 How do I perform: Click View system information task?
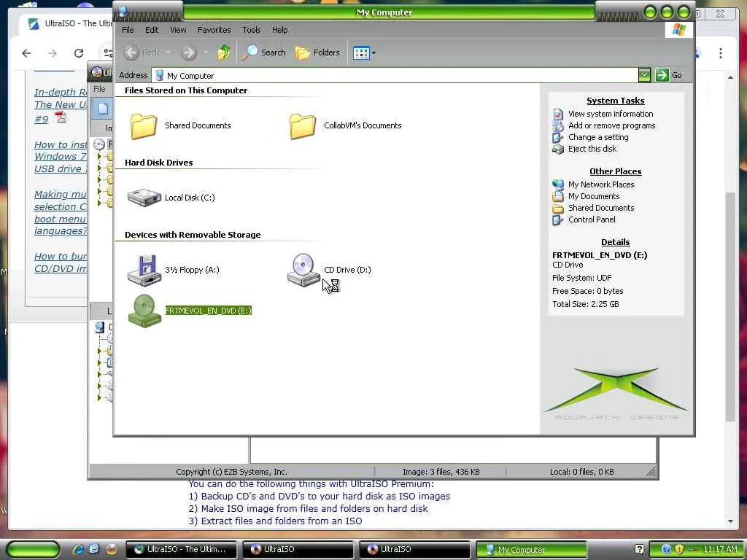(x=611, y=114)
